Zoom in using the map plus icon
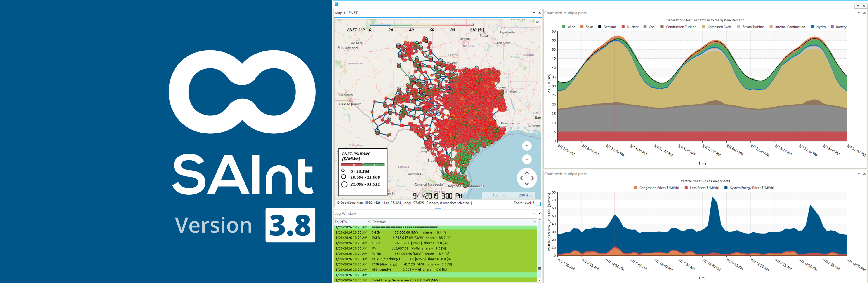Screen dimensions: 868x283 (x=527, y=146)
